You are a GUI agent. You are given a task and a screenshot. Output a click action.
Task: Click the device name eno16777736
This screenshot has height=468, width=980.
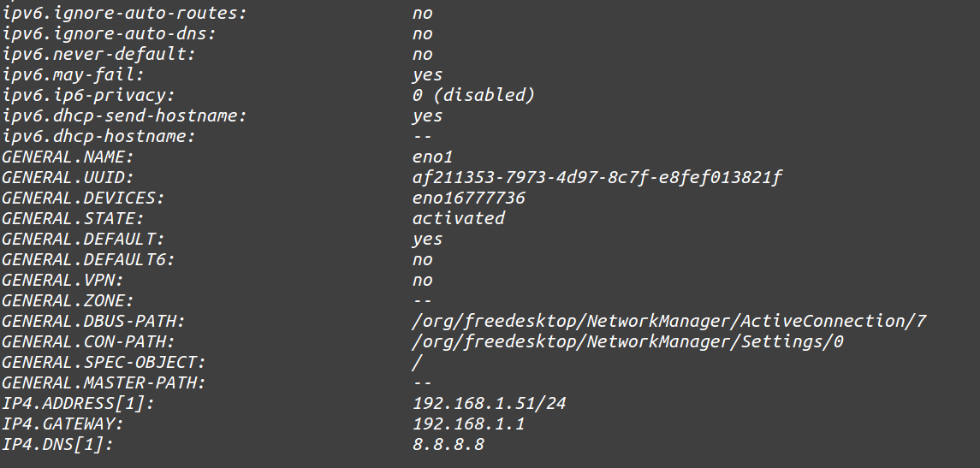(468, 198)
